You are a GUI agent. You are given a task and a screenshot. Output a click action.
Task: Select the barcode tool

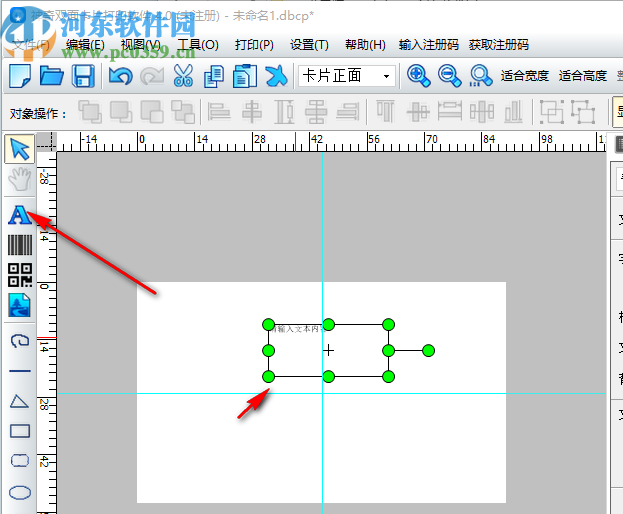pos(20,245)
